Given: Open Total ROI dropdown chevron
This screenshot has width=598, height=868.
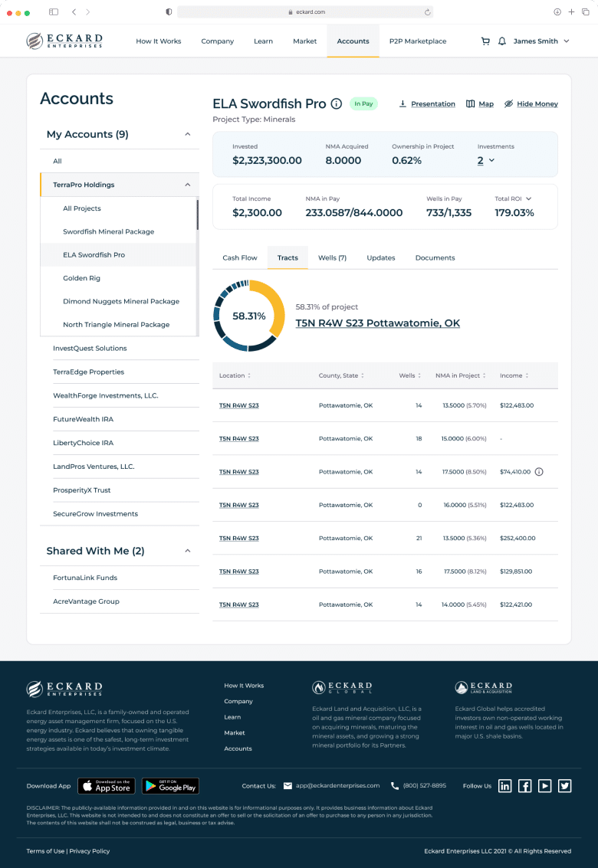Looking at the screenshot, I should tap(529, 198).
